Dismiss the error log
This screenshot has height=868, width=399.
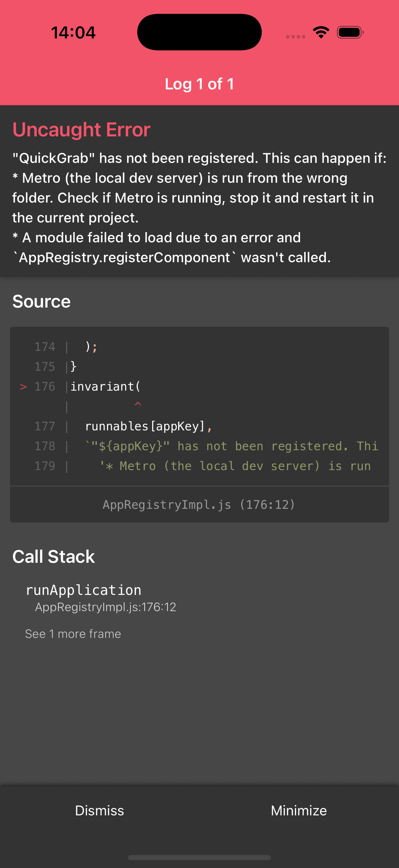click(100, 810)
